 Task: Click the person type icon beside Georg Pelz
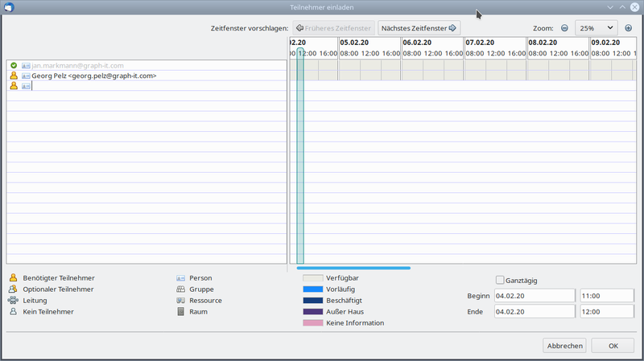click(26, 76)
